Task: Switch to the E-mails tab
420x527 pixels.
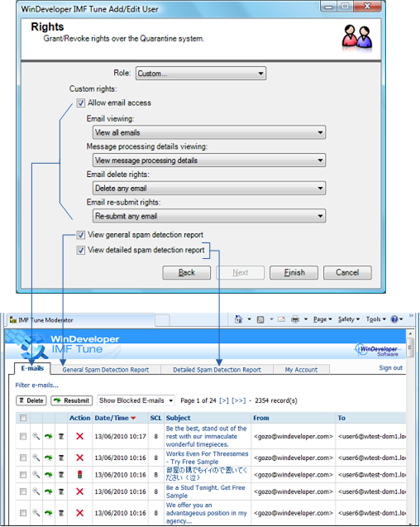Action: tap(32, 368)
